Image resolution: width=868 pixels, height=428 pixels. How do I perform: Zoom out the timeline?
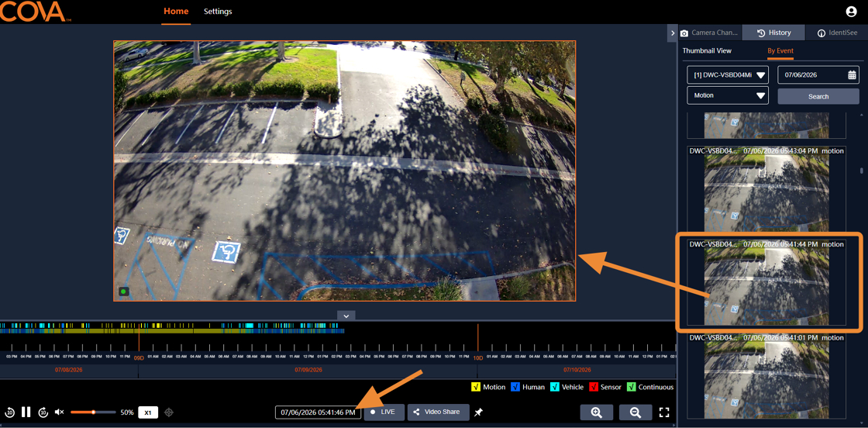coord(635,412)
